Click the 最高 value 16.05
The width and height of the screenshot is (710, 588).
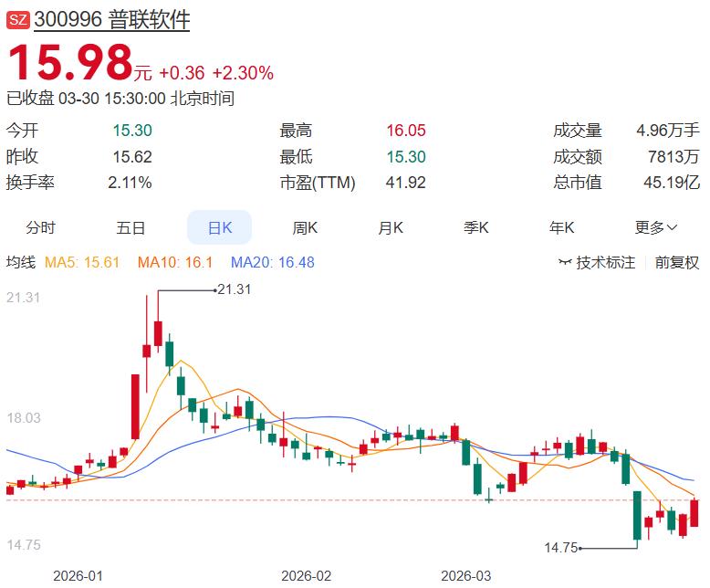pos(406,131)
